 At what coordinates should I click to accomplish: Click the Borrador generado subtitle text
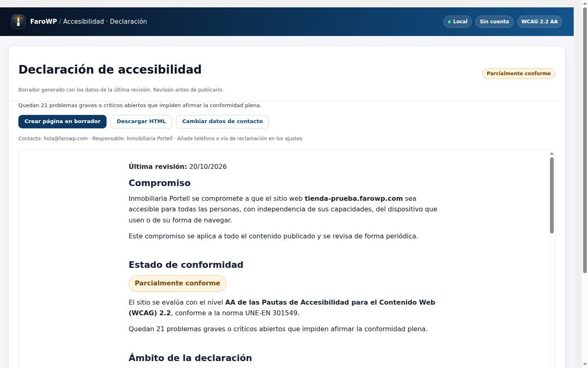coord(121,90)
